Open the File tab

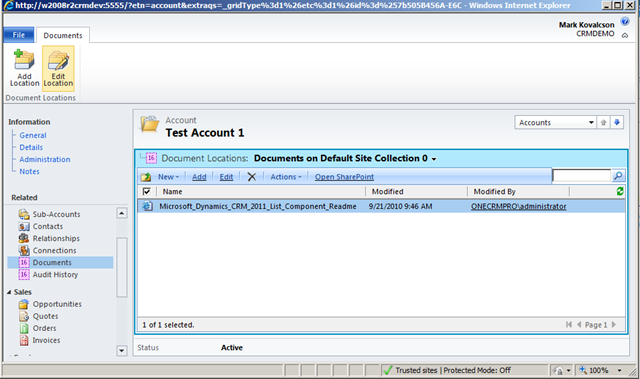point(19,35)
